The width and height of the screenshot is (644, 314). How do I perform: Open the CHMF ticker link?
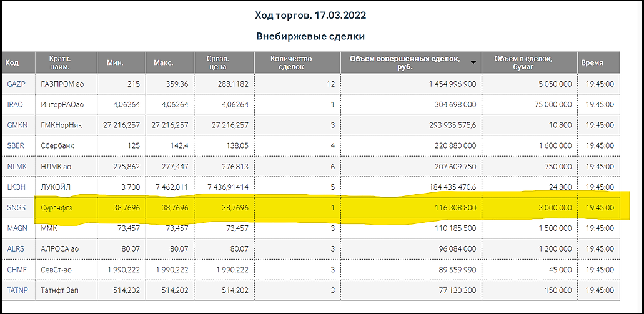[16, 270]
